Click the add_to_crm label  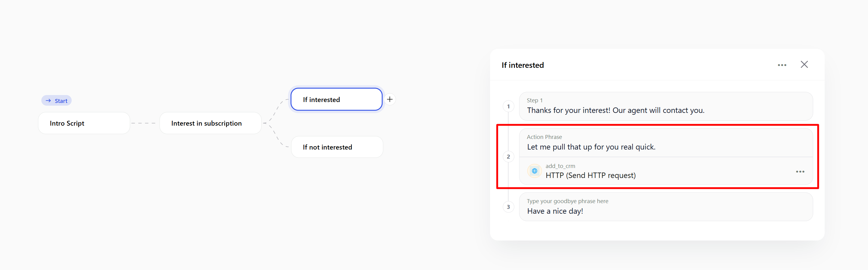point(560,166)
